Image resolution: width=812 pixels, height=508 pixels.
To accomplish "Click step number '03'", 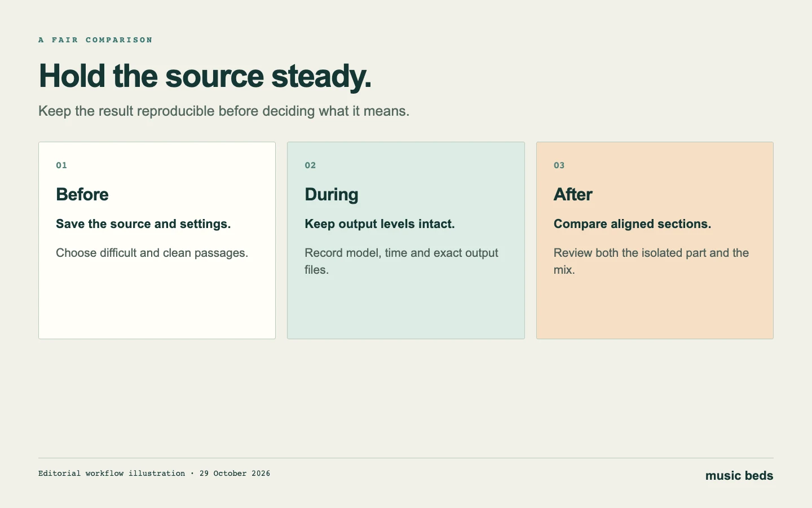I will coord(559,165).
